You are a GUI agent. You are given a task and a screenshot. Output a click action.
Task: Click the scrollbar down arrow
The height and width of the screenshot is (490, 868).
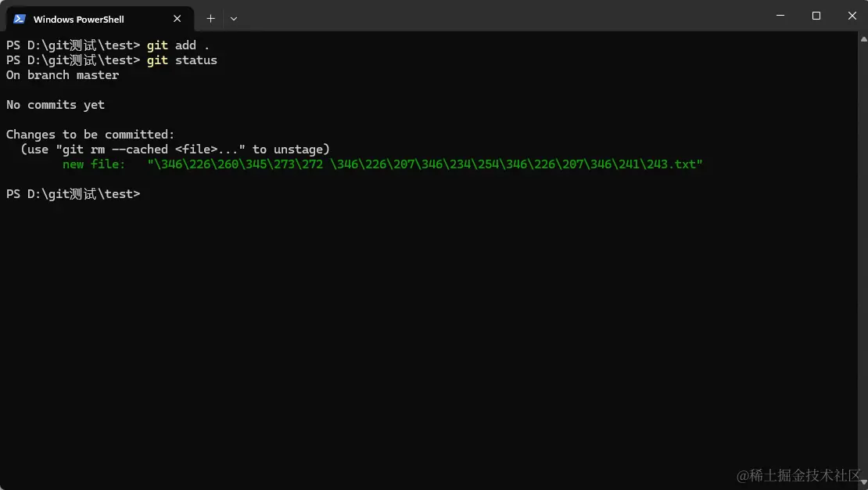coord(863,483)
